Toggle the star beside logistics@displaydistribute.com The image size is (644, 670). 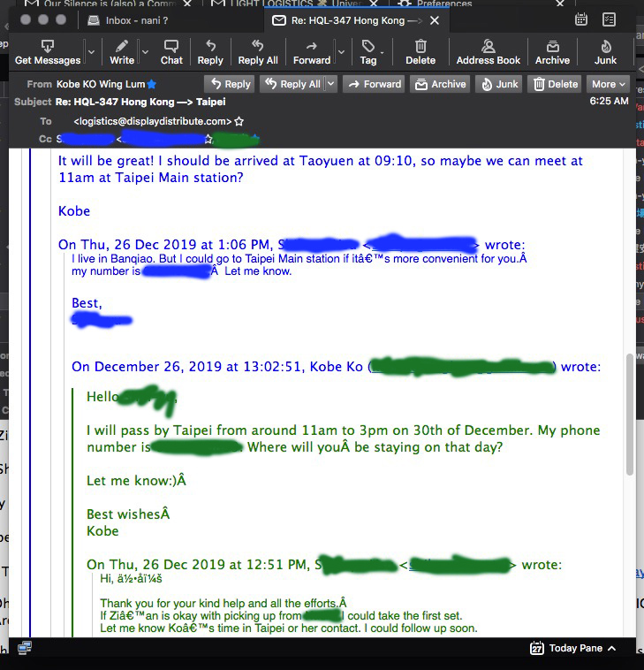click(239, 121)
